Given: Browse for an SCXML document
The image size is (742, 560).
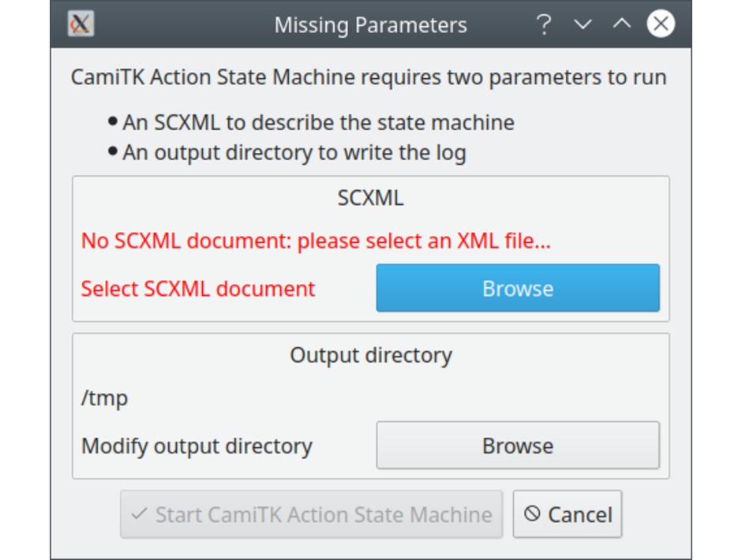Looking at the screenshot, I should click(x=517, y=288).
